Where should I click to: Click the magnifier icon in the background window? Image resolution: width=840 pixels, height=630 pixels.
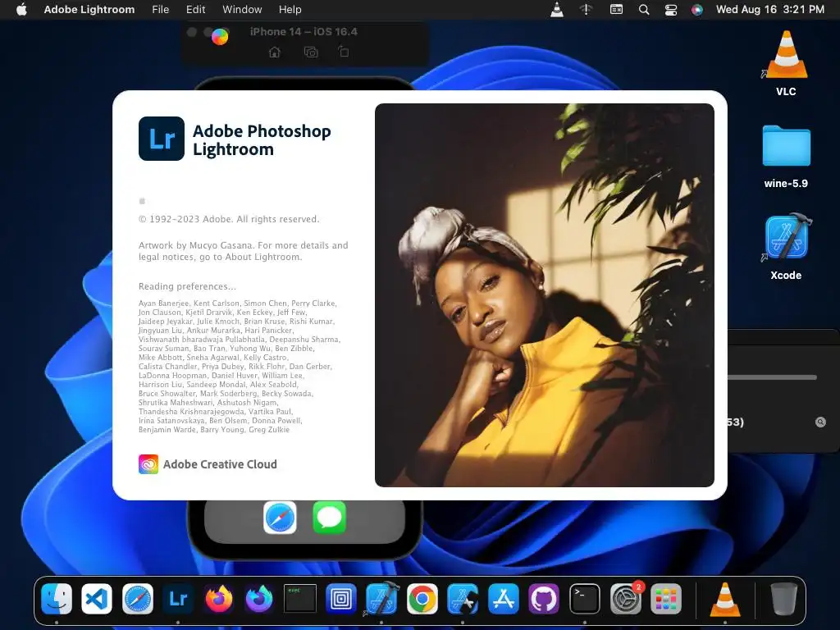tap(820, 422)
